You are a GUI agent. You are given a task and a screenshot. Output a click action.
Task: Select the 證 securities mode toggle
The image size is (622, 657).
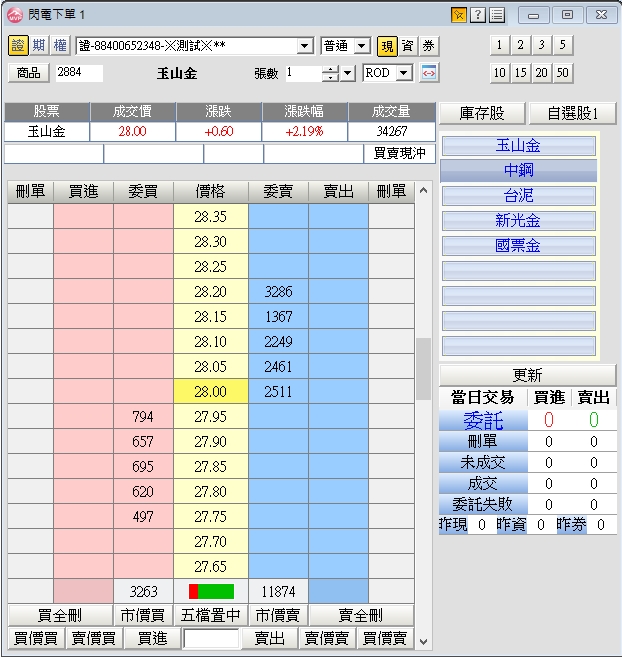(17, 46)
